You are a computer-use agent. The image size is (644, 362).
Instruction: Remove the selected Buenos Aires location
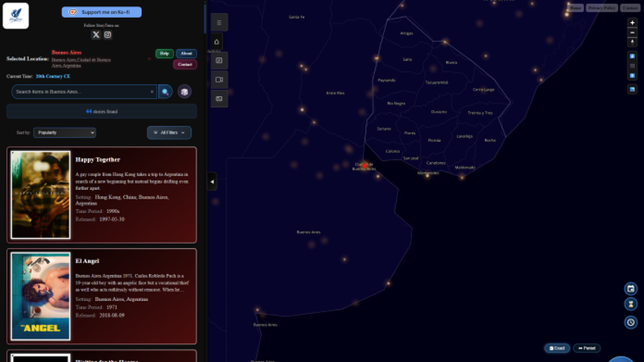tap(149, 59)
